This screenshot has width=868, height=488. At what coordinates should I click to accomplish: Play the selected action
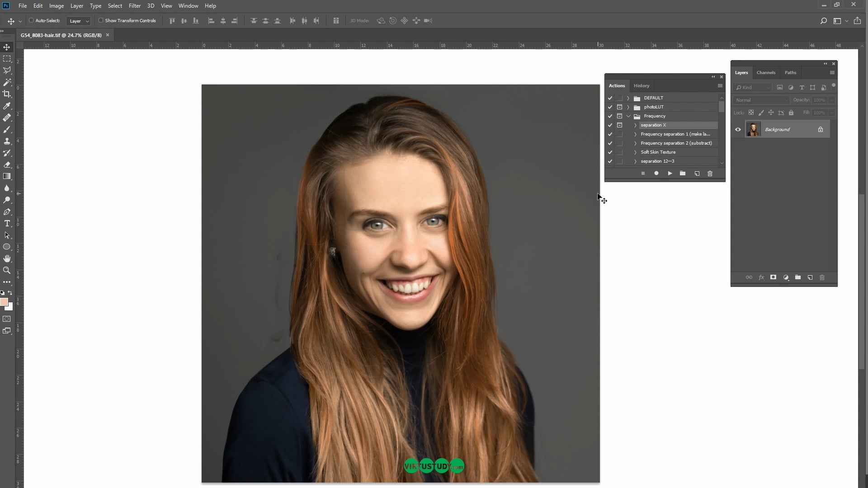pos(670,174)
